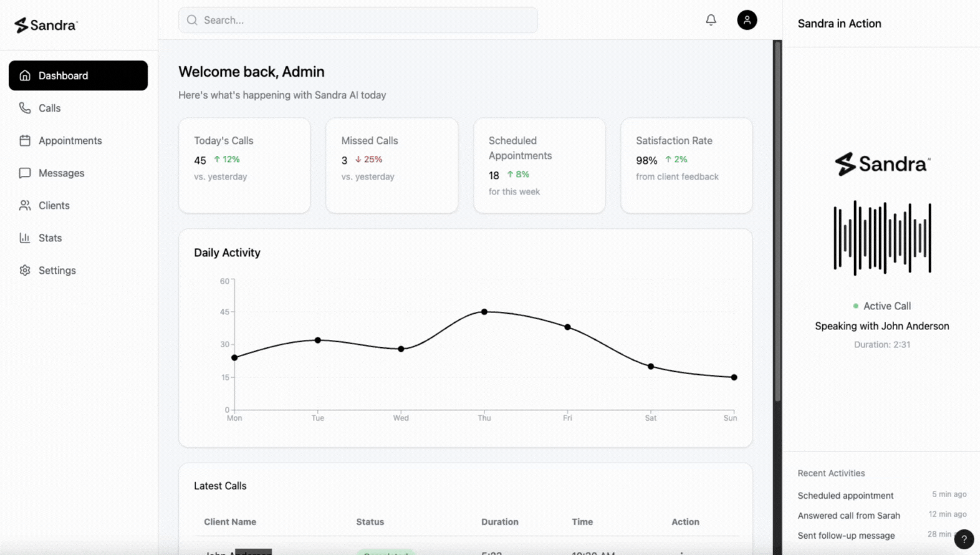Open the Today's Calls stat card

[x=244, y=165]
